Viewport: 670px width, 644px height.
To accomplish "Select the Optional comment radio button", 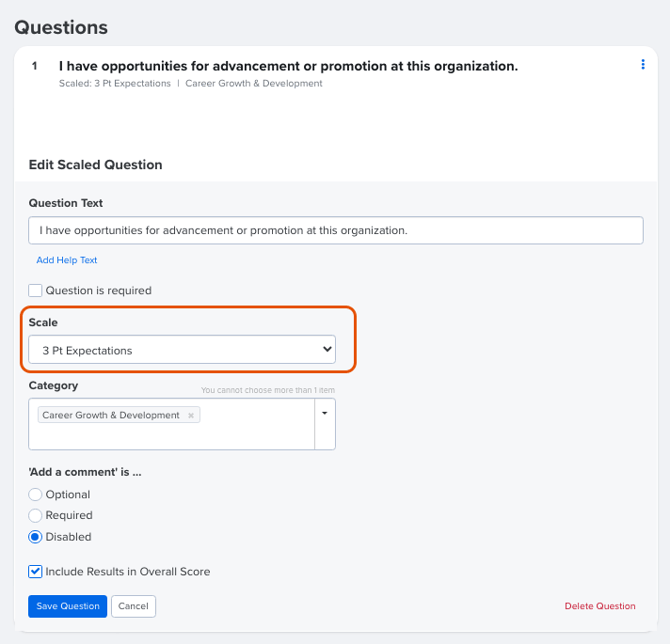I will [x=35, y=494].
